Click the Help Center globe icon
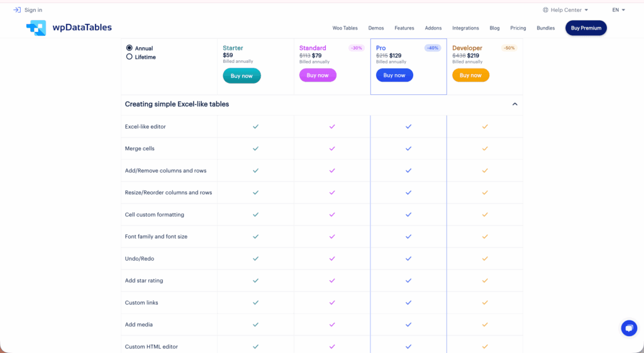 point(545,10)
